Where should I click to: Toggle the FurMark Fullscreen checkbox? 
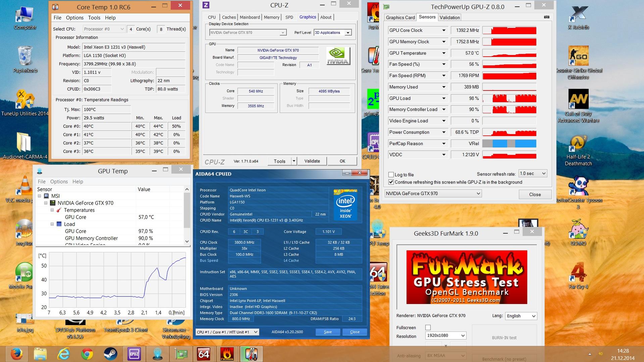pyautogui.click(x=428, y=327)
